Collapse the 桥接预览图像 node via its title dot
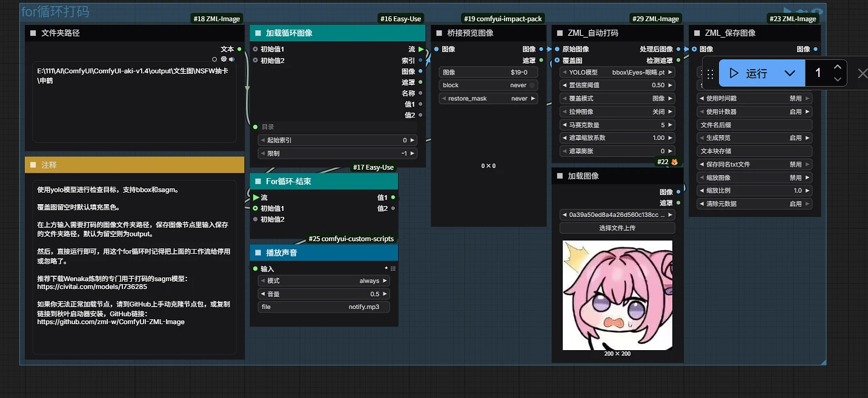Viewport: 868px width, 398px height. tap(439, 33)
